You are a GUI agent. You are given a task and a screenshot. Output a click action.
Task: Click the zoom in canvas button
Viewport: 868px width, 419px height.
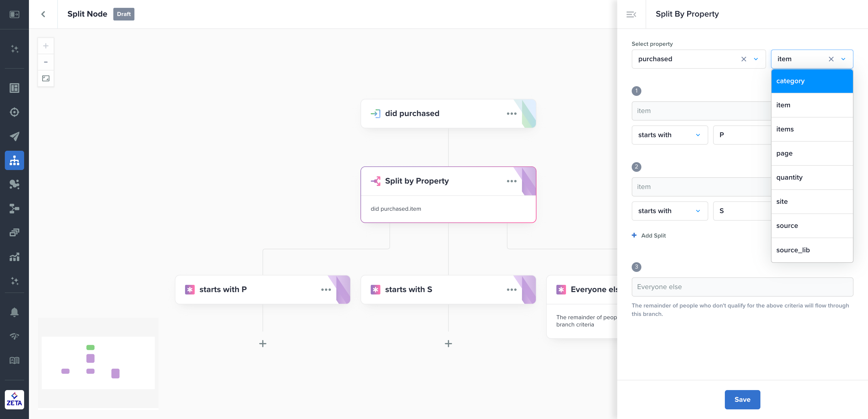pyautogui.click(x=46, y=46)
